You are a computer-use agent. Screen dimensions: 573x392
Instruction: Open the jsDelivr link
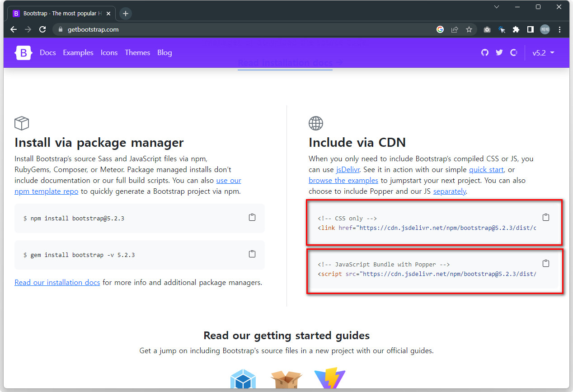point(348,169)
